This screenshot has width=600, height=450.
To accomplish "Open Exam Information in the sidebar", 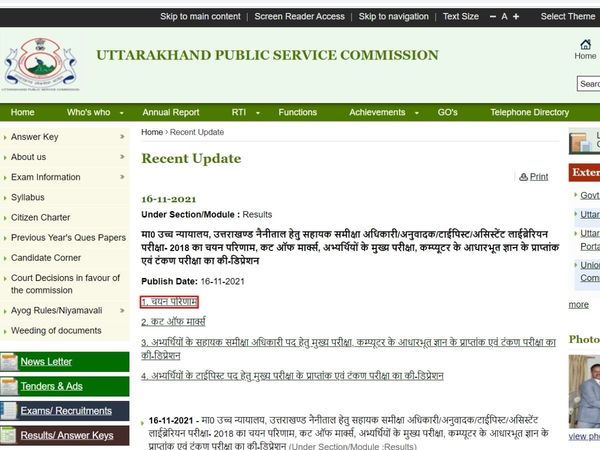I will (x=46, y=177).
